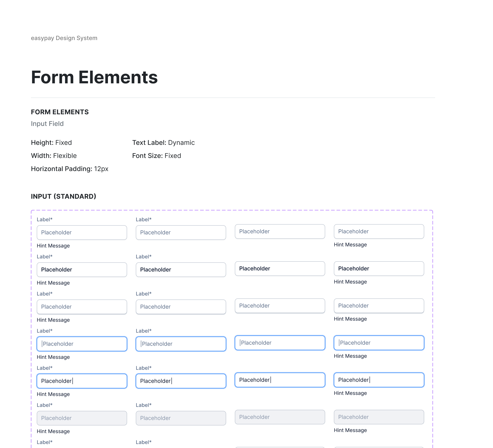The height and width of the screenshot is (448, 493).
Task: Click disabled gray input with label and hint
Action: [82, 418]
